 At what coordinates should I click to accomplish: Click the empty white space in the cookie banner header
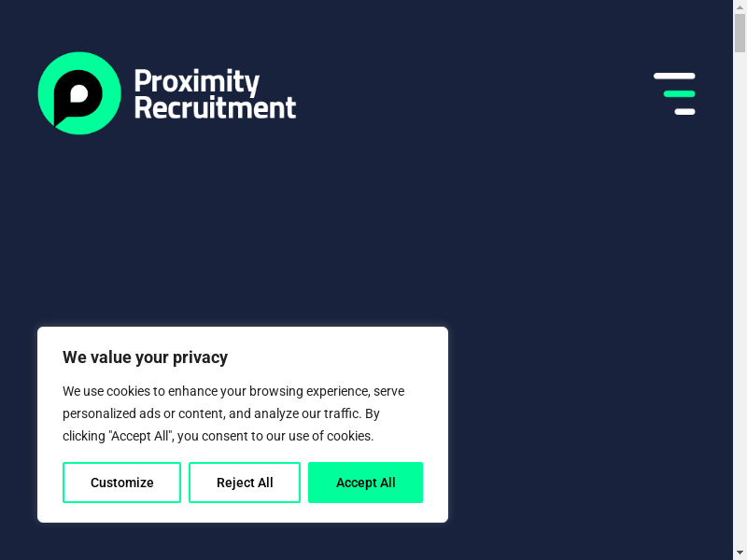coord(355,357)
